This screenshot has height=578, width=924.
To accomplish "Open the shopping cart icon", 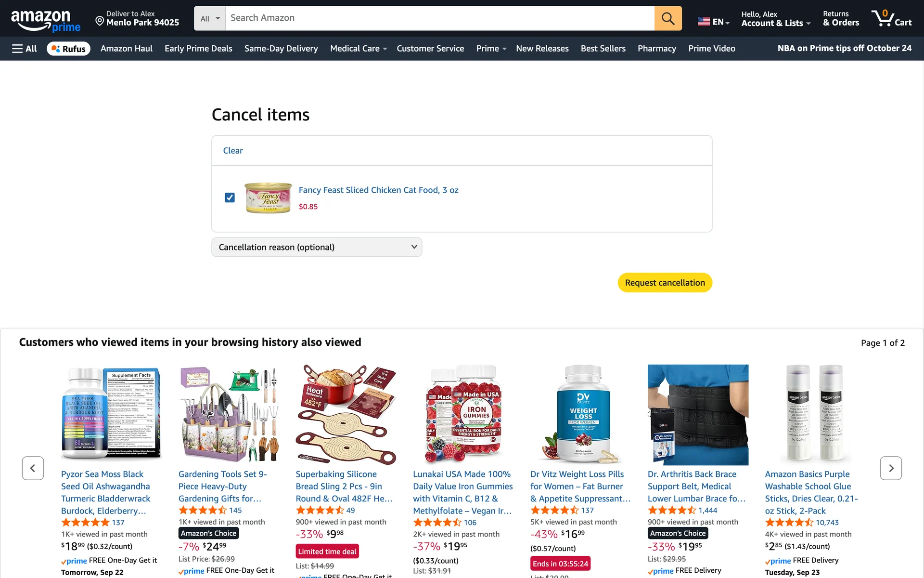I will pos(892,18).
